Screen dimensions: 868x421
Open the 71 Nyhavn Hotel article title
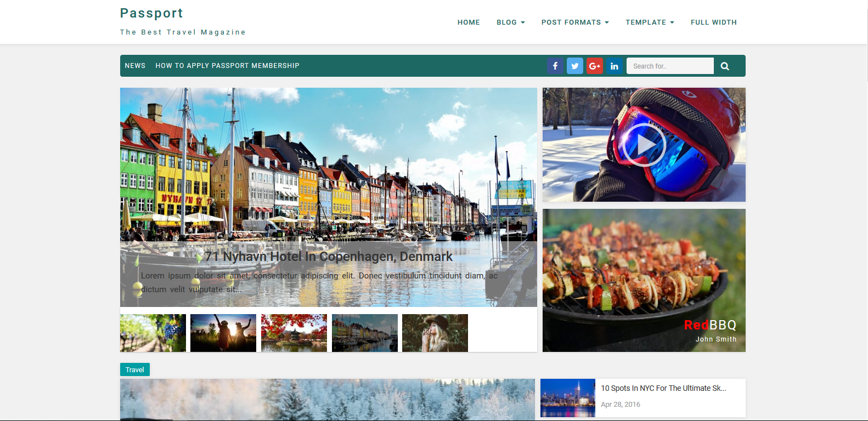pyautogui.click(x=329, y=257)
